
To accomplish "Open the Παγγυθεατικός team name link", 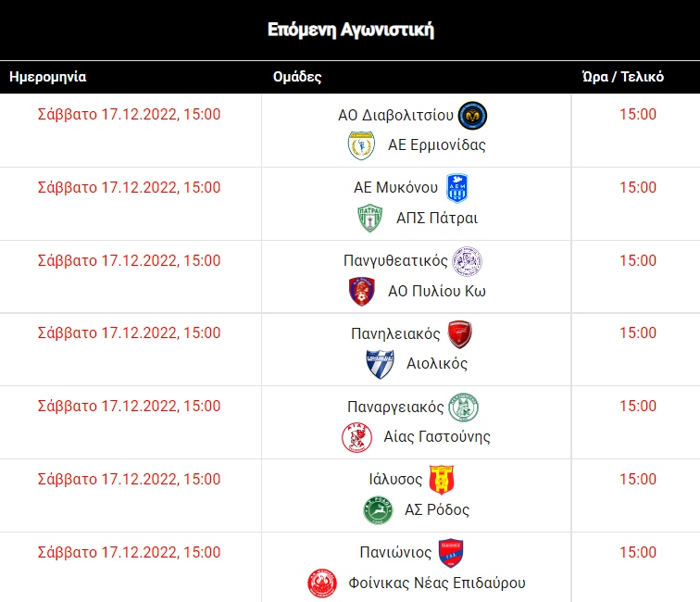I will pyautogui.click(x=395, y=260).
